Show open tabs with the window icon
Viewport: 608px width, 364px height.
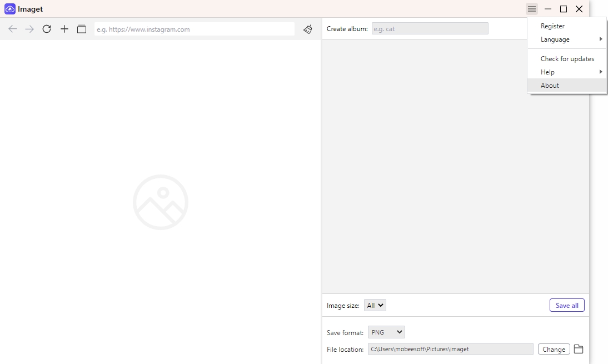click(82, 29)
